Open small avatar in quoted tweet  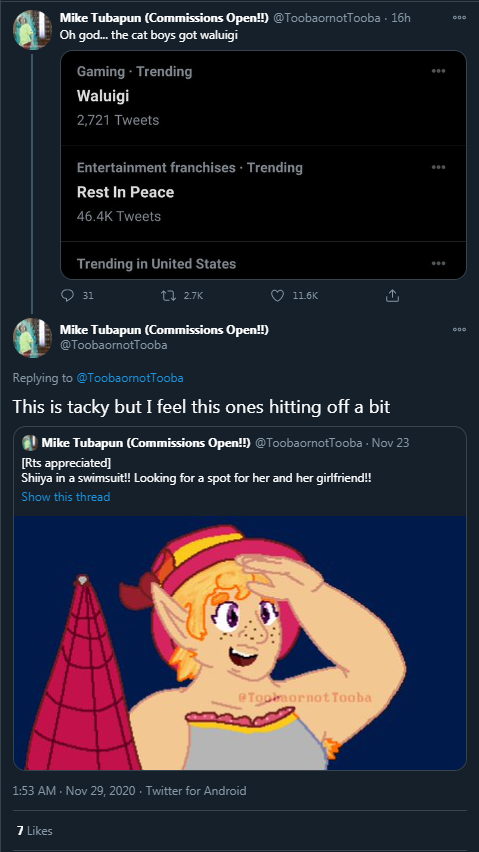29,443
